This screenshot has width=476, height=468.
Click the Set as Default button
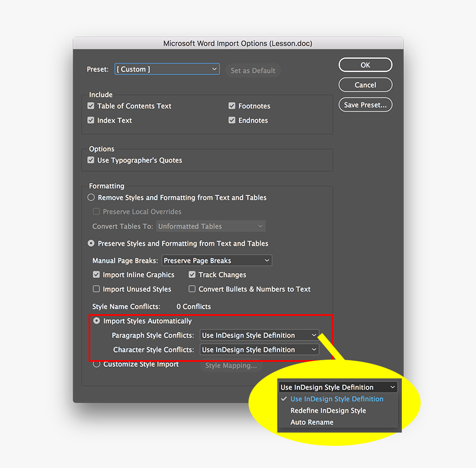pyautogui.click(x=253, y=70)
